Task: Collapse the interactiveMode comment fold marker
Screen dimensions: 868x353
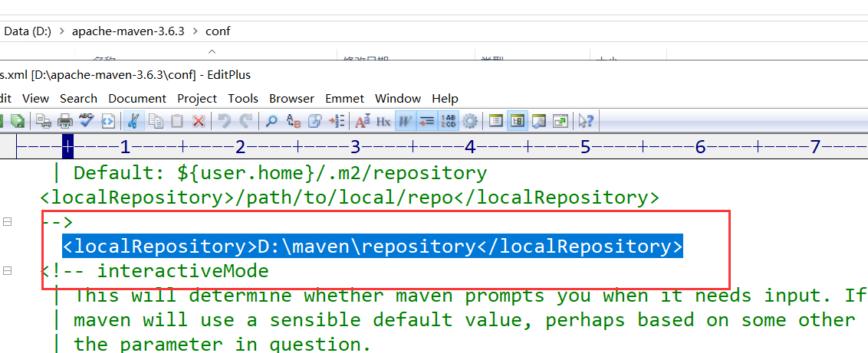Action: 8,271
